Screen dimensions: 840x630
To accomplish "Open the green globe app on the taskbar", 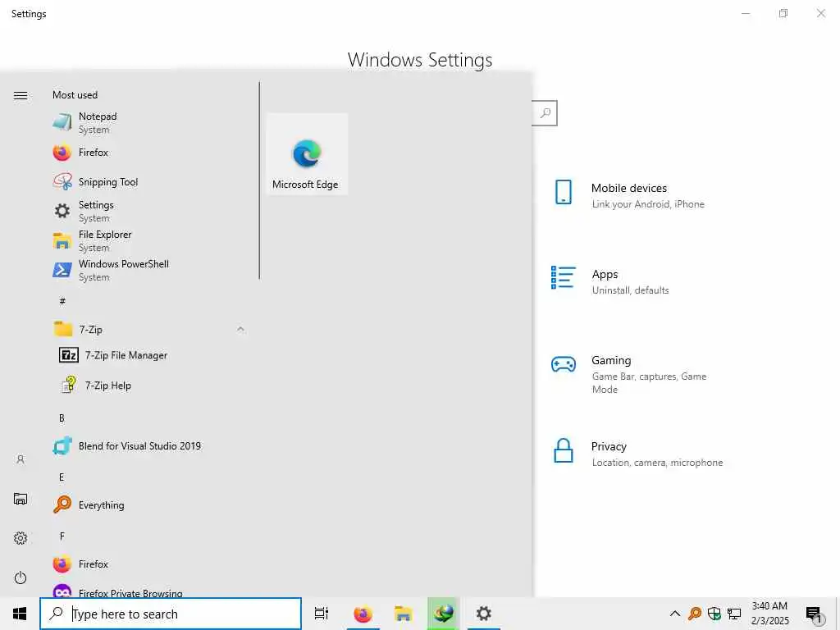I will pyautogui.click(x=443, y=614).
